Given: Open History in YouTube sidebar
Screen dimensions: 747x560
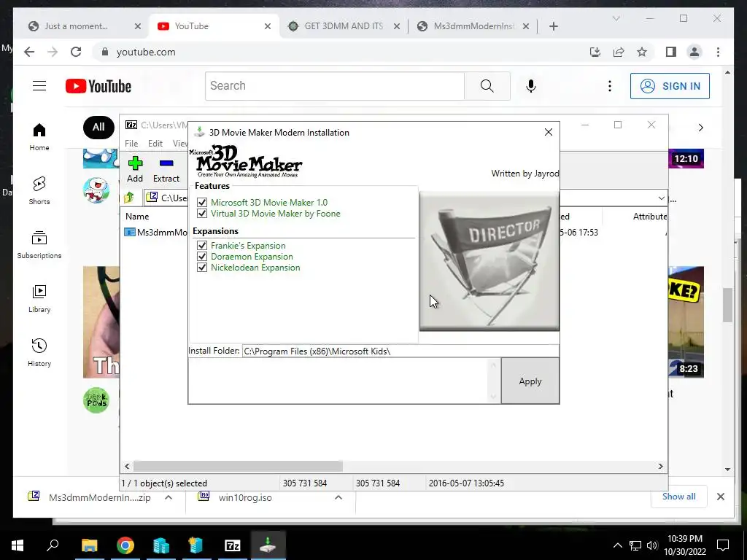Looking at the screenshot, I should (39, 352).
